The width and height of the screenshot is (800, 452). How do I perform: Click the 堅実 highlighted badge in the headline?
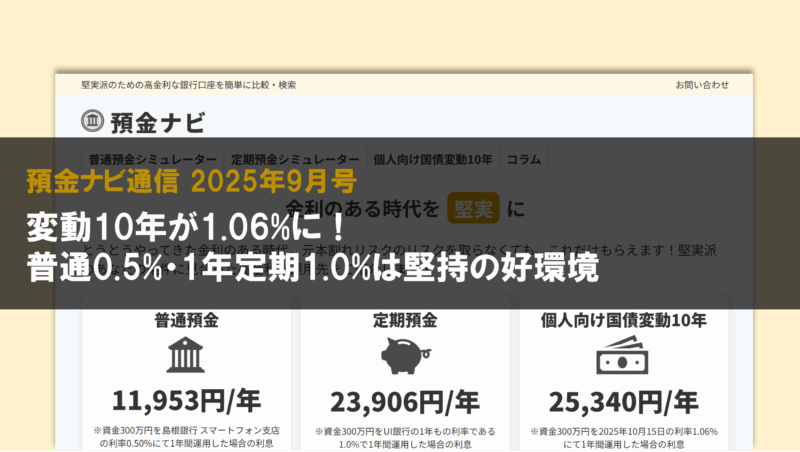point(473,209)
